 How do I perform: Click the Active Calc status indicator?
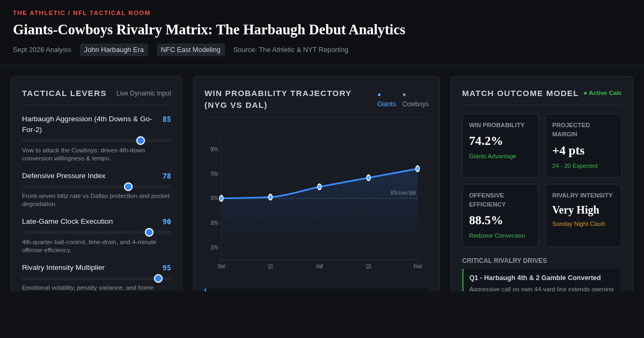[603, 93]
